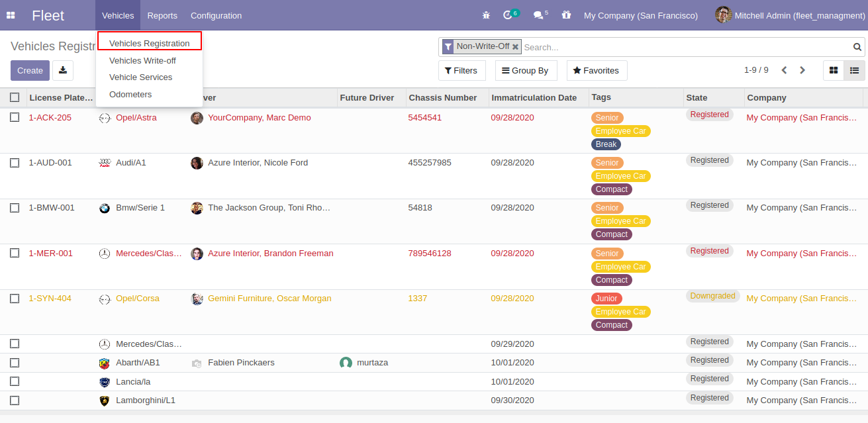Check the 1-AUD-001 row checkbox
Screen dimensions: 868x423
point(15,162)
